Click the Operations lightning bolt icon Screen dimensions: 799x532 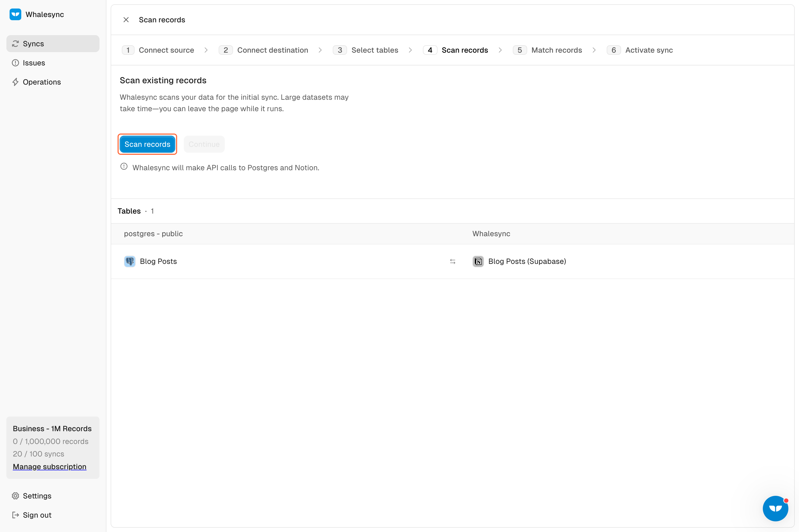pyautogui.click(x=15, y=82)
